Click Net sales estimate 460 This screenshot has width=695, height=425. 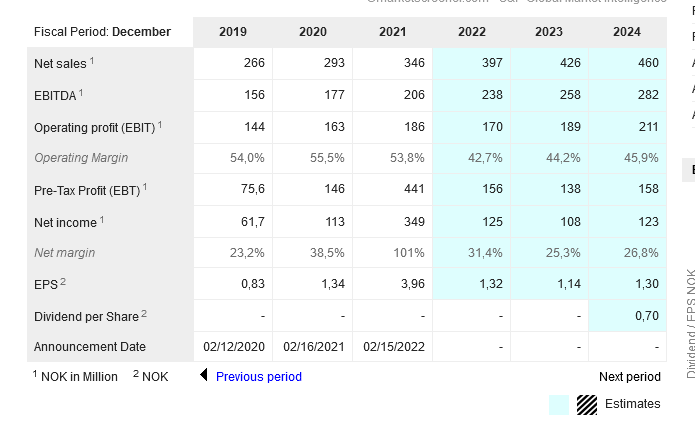click(x=648, y=63)
